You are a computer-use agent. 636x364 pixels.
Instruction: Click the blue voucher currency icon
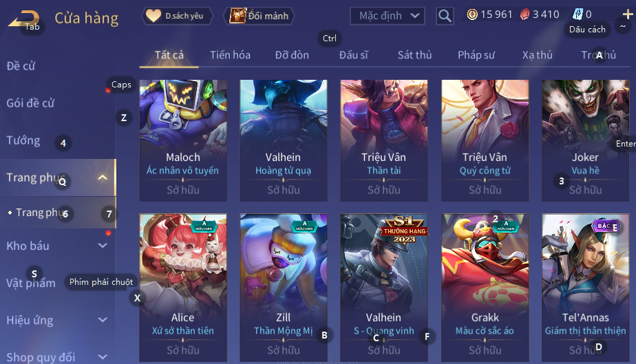click(577, 14)
